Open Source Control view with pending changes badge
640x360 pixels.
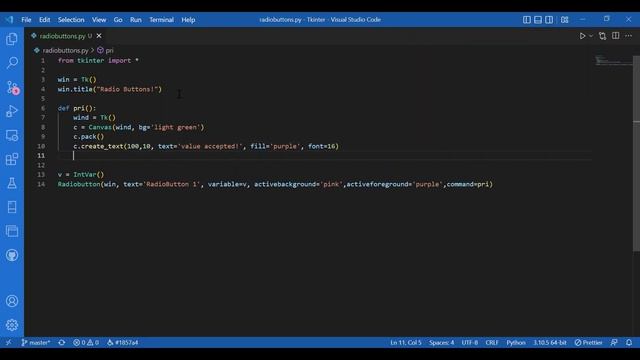pyautogui.click(x=12, y=87)
